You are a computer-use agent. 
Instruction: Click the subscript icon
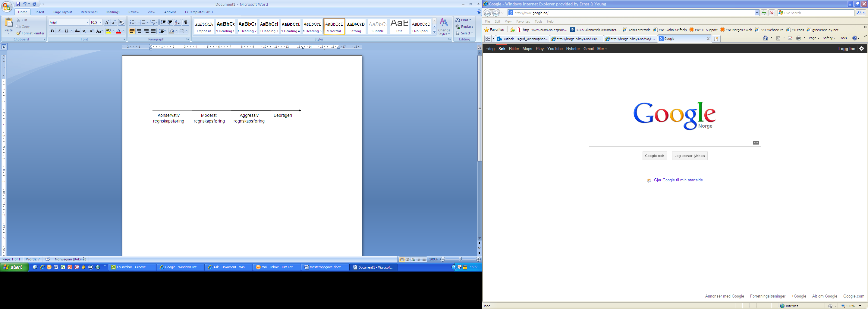point(84,31)
